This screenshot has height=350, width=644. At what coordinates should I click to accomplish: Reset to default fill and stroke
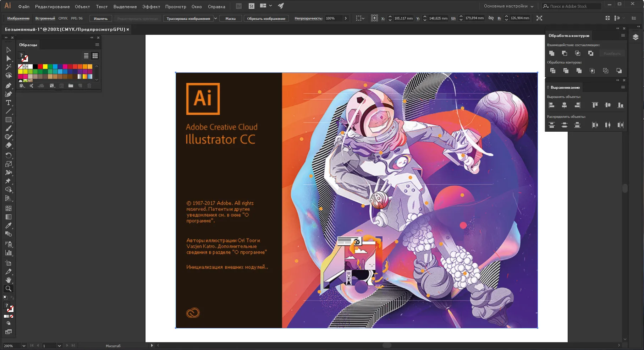pyautogui.click(x=5, y=297)
